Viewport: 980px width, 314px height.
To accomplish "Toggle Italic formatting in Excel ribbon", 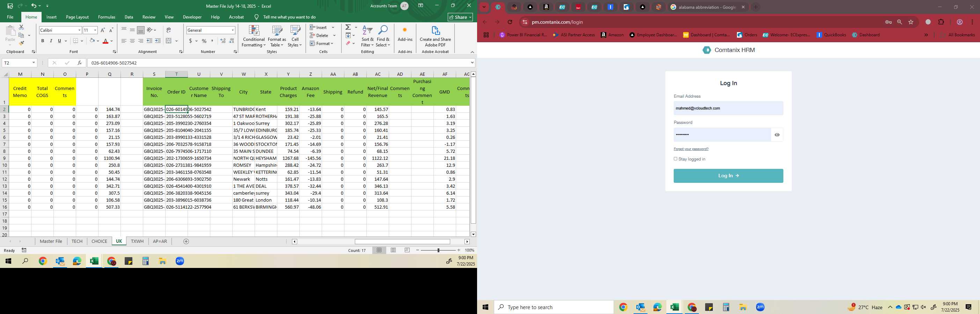I will click(x=51, y=41).
